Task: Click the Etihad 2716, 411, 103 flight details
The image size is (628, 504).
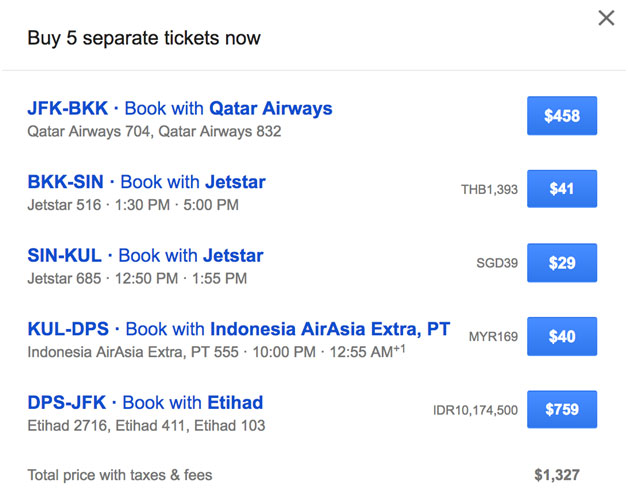Action: (x=146, y=426)
